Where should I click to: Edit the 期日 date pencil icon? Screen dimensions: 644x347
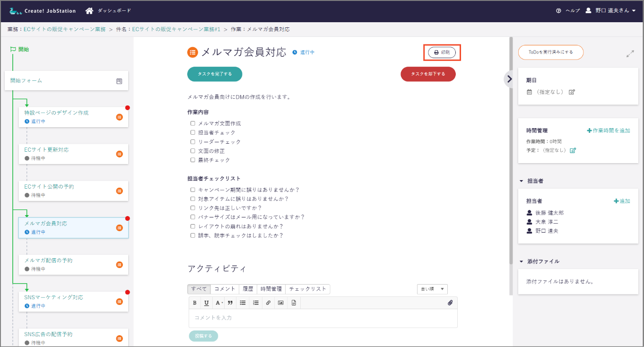pyautogui.click(x=572, y=92)
